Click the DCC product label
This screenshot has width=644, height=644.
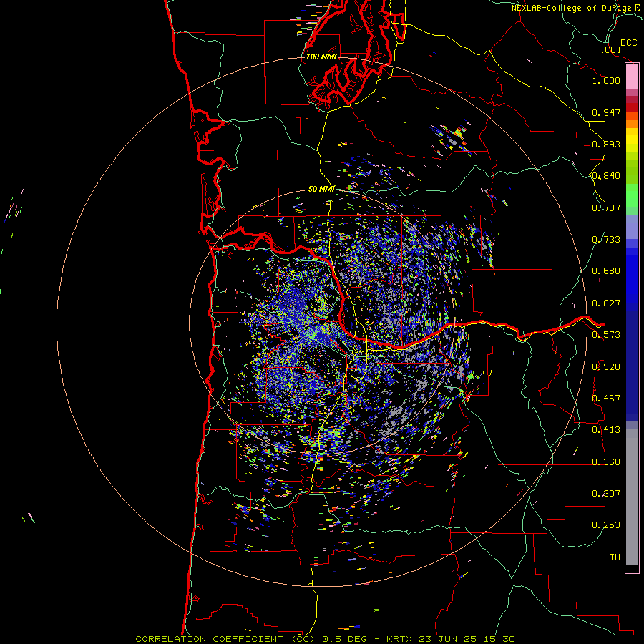point(628,43)
